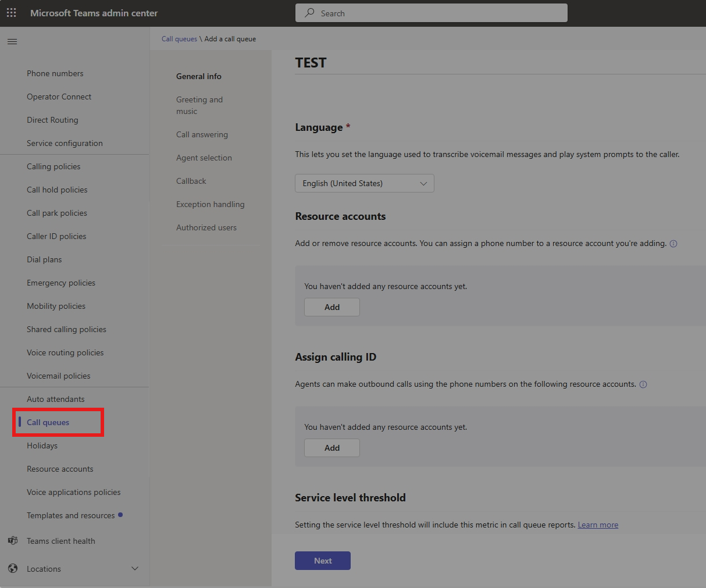The width and height of the screenshot is (706, 588).
Task: Click the Call queues breadcrumb link
Action: [x=179, y=39]
